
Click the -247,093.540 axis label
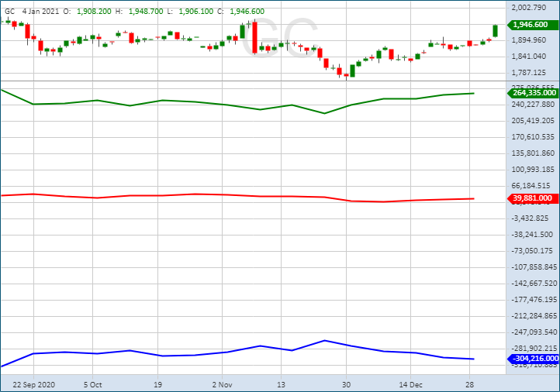[x=533, y=332]
